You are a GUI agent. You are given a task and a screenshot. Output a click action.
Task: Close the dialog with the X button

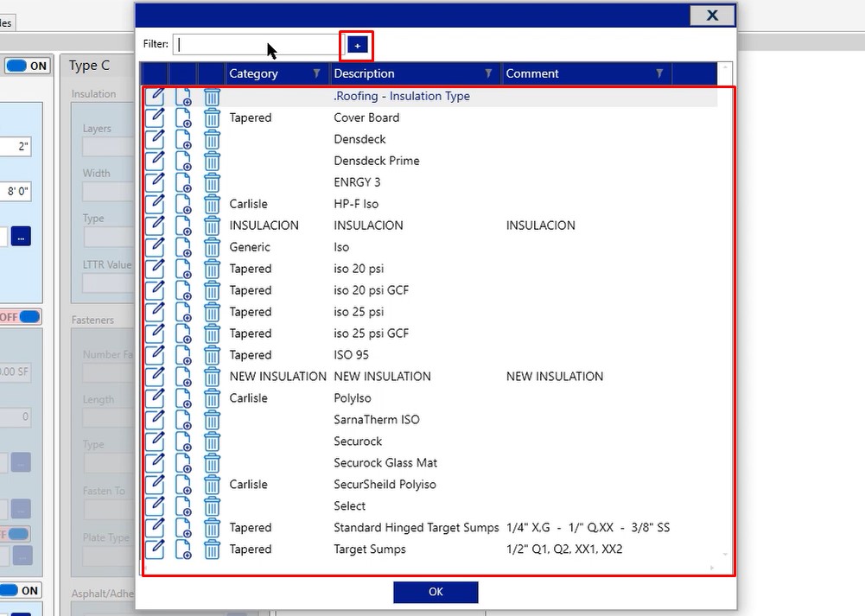[x=712, y=15]
